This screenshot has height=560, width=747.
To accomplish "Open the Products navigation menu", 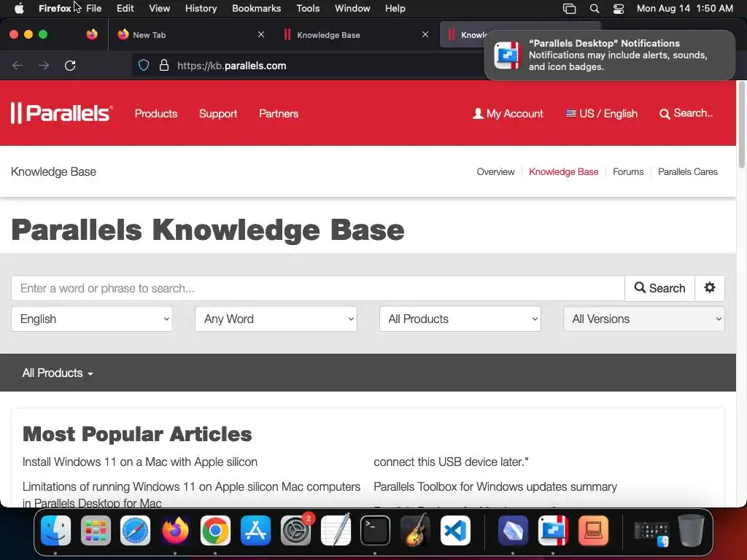I will [156, 113].
